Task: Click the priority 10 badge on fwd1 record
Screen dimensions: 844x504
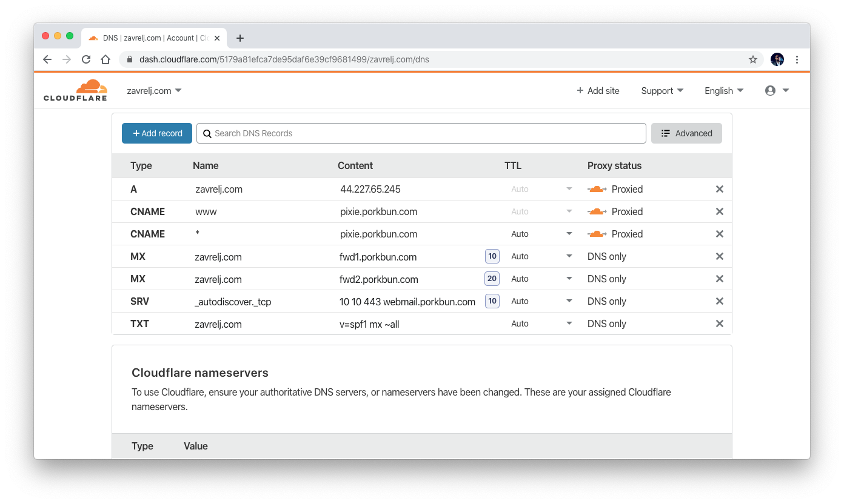Action: (492, 256)
